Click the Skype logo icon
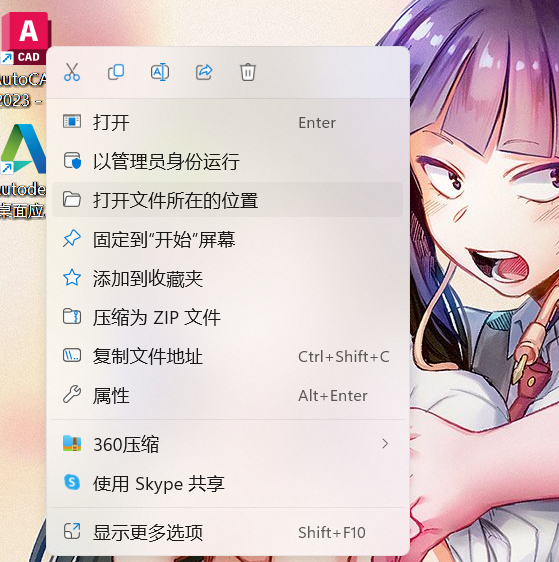Image resolution: width=559 pixels, height=562 pixels. (72, 482)
